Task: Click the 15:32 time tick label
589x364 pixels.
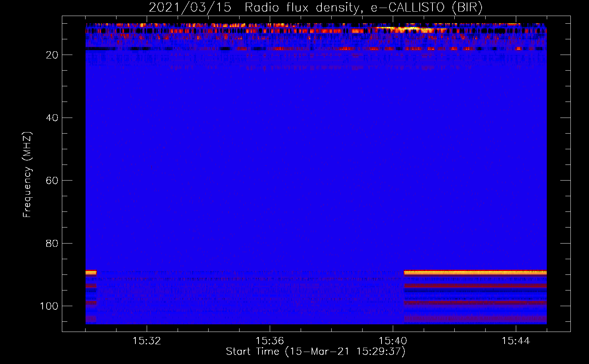Action: (x=147, y=341)
